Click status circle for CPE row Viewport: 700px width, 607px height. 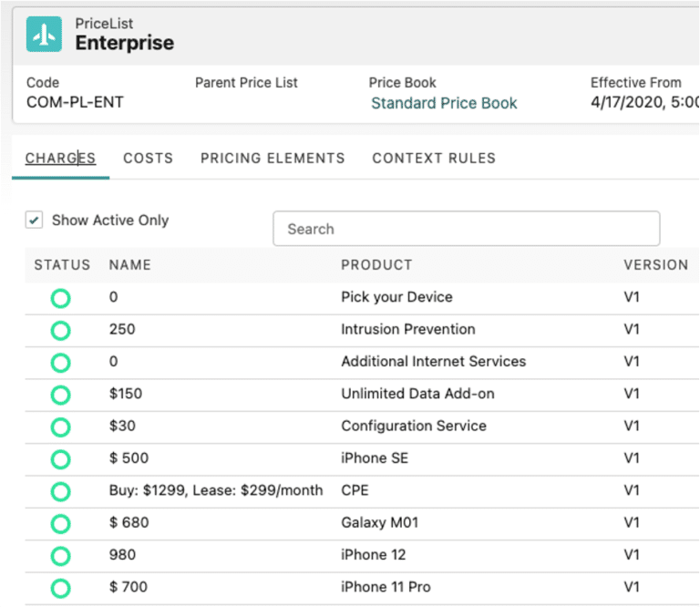61,491
